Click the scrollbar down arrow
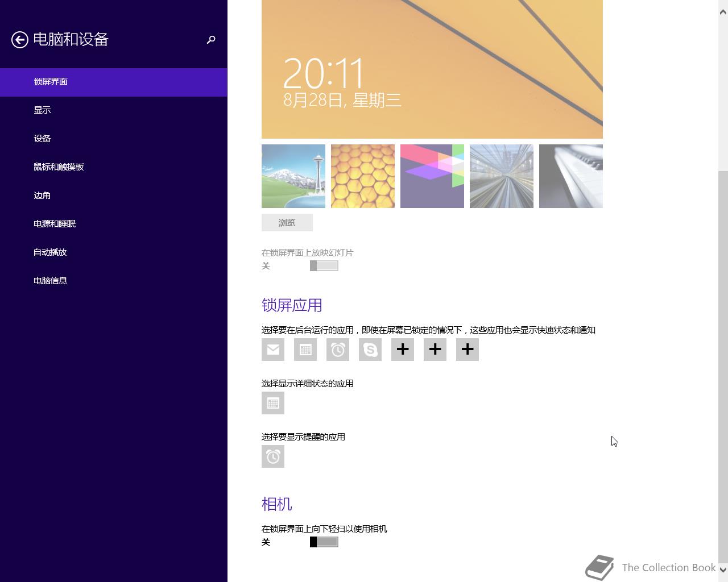This screenshot has width=728, height=582. point(723,569)
